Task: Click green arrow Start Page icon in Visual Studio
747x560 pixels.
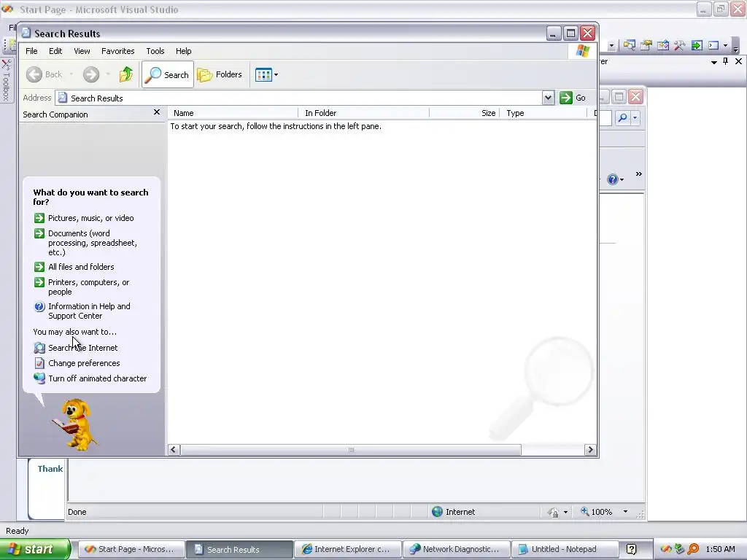Action: [697, 46]
